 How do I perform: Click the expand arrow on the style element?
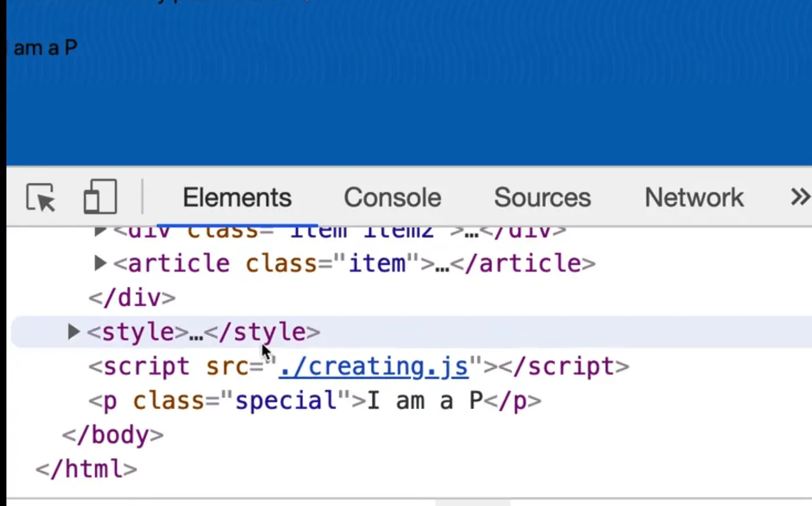point(73,331)
